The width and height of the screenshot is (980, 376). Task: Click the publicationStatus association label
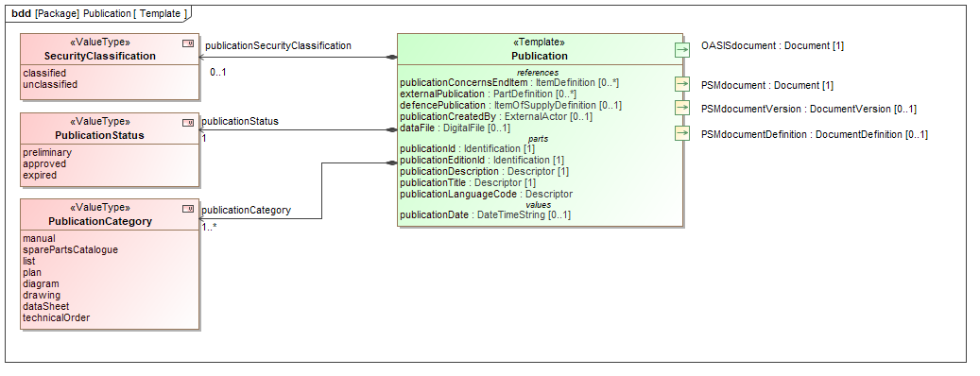[x=240, y=121]
